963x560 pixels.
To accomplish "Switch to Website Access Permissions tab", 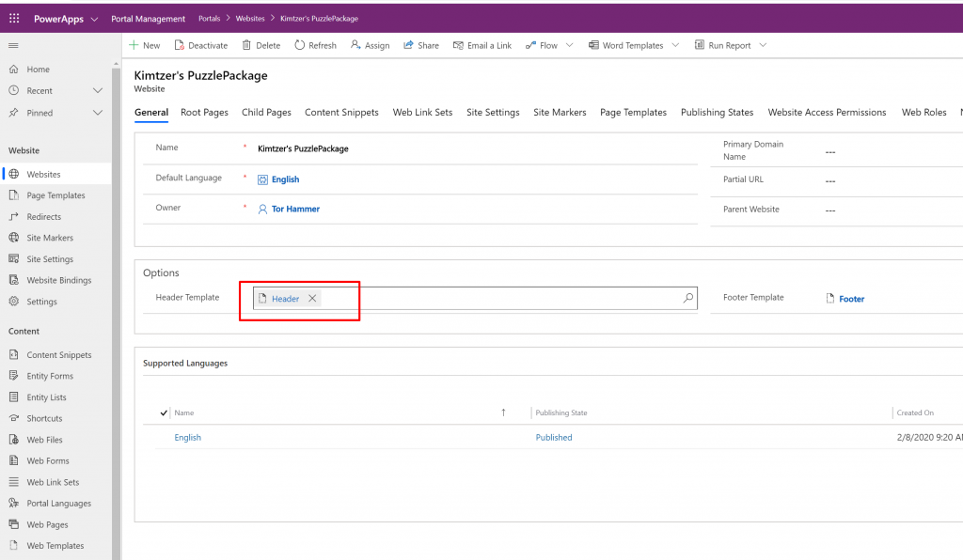I will [827, 112].
